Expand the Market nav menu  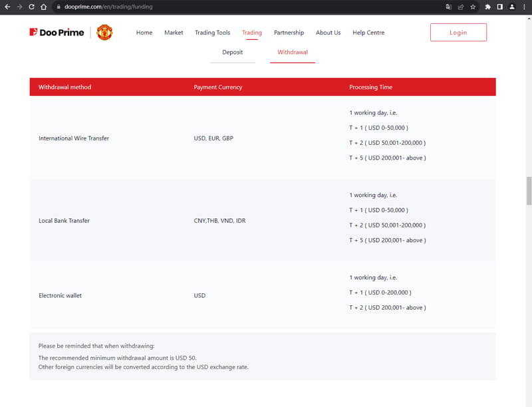[x=174, y=33]
